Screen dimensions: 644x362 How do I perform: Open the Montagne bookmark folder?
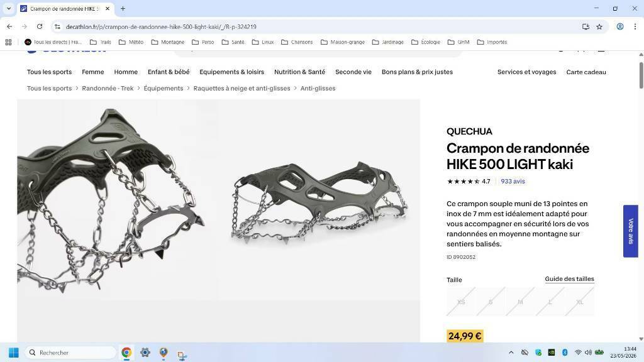[167, 42]
